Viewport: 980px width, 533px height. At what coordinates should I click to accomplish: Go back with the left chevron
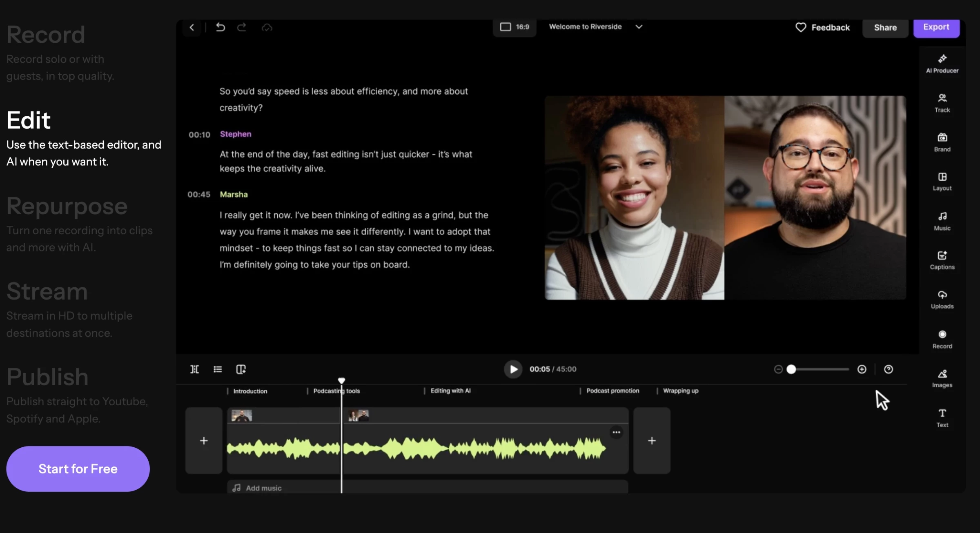click(x=192, y=27)
